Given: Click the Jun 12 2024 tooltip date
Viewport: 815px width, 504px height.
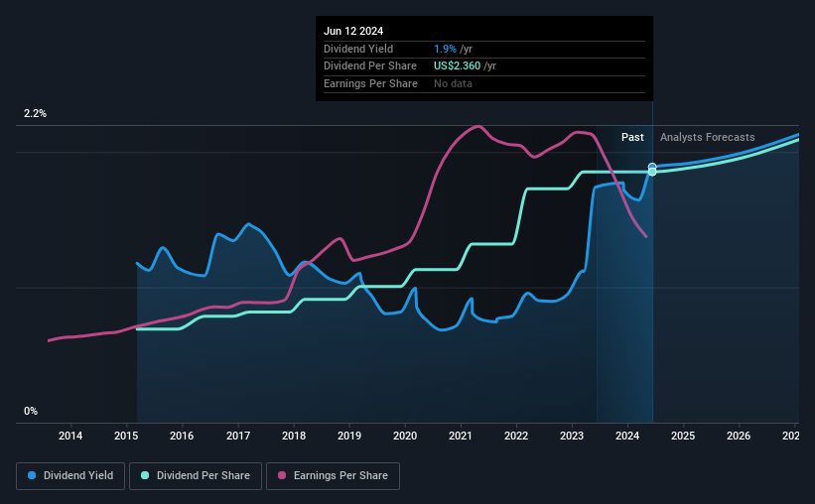Looking at the screenshot, I should [353, 31].
